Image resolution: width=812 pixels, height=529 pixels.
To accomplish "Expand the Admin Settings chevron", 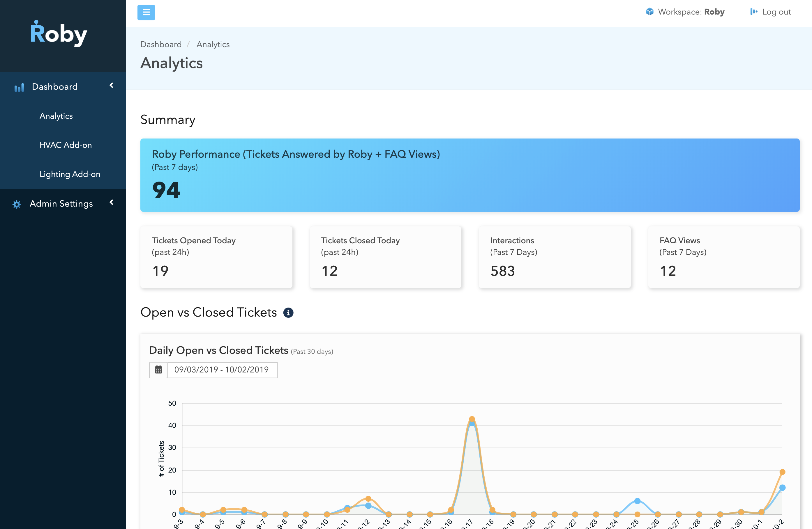I will point(111,202).
